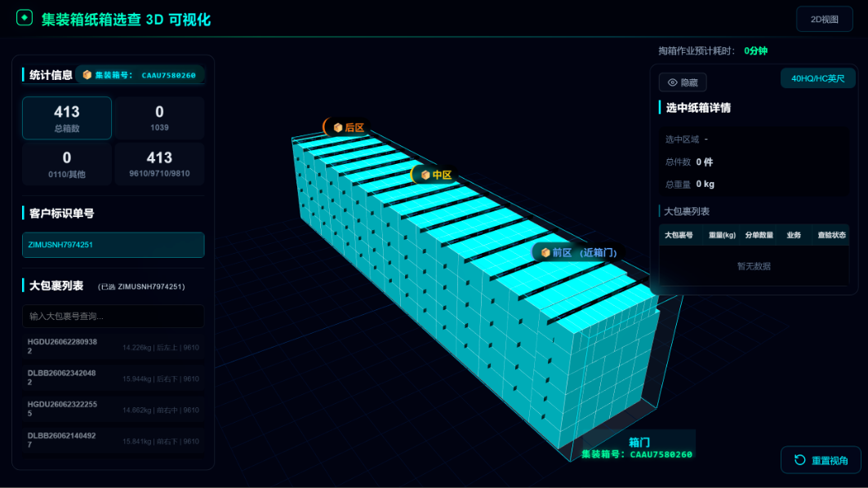Click the 输入大包裹号查询 search field
Screen dimensions: 868x488
(x=114, y=316)
